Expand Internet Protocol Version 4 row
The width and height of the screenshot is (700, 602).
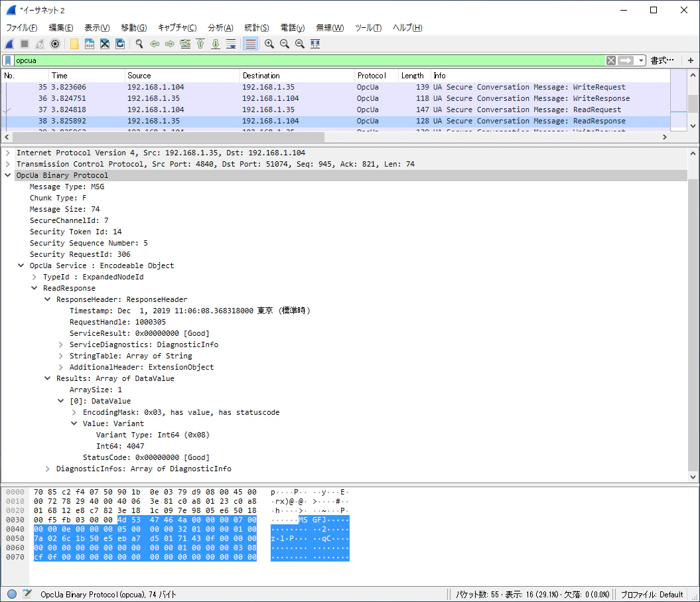tap(7, 153)
